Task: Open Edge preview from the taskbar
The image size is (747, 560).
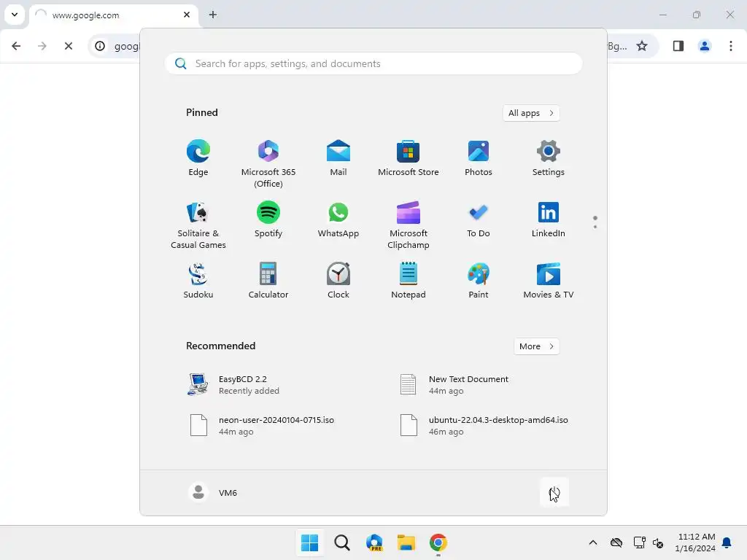Action: 374,542
